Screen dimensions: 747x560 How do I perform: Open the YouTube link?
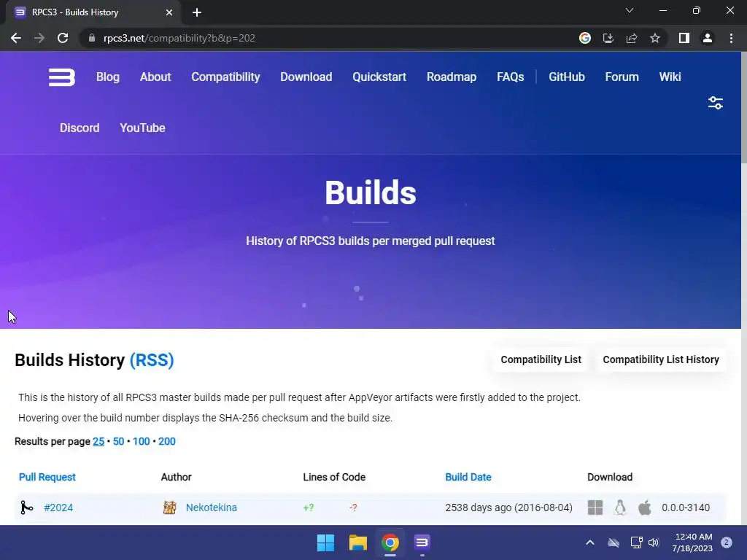click(x=142, y=128)
